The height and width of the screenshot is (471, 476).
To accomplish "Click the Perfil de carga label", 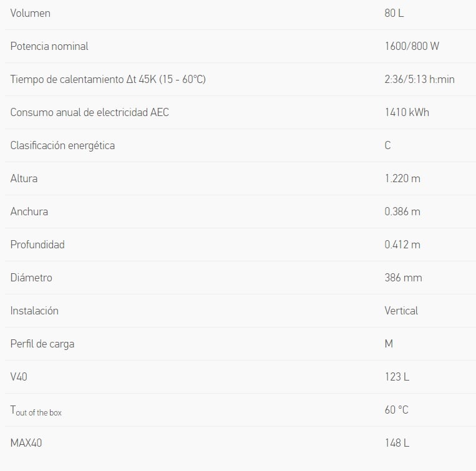I will [42, 344].
